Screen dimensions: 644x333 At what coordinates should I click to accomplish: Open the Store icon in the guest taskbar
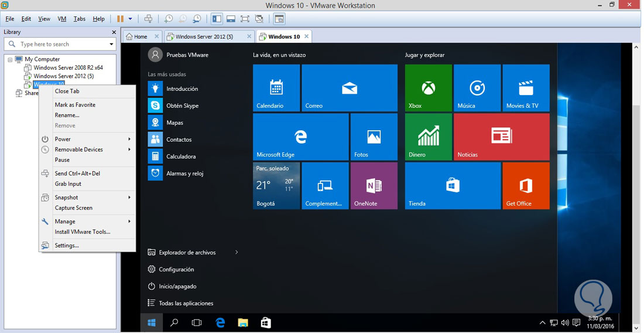pyautogui.click(x=265, y=322)
